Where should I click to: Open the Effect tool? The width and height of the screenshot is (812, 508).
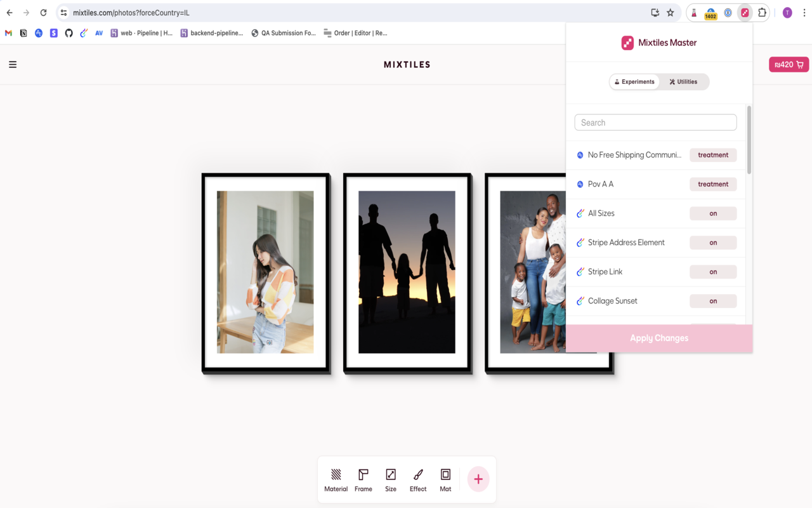(x=417, y=479)
